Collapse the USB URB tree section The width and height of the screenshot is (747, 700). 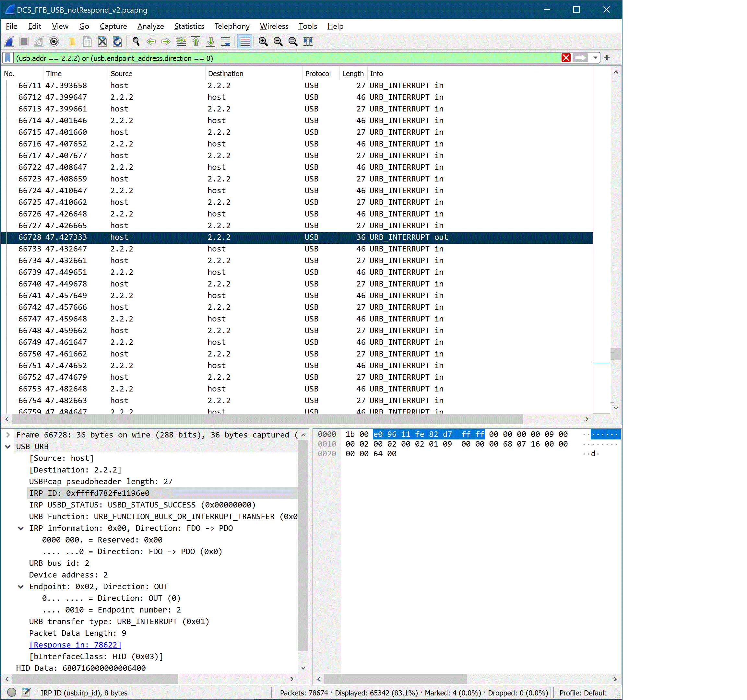click(8, 447)
